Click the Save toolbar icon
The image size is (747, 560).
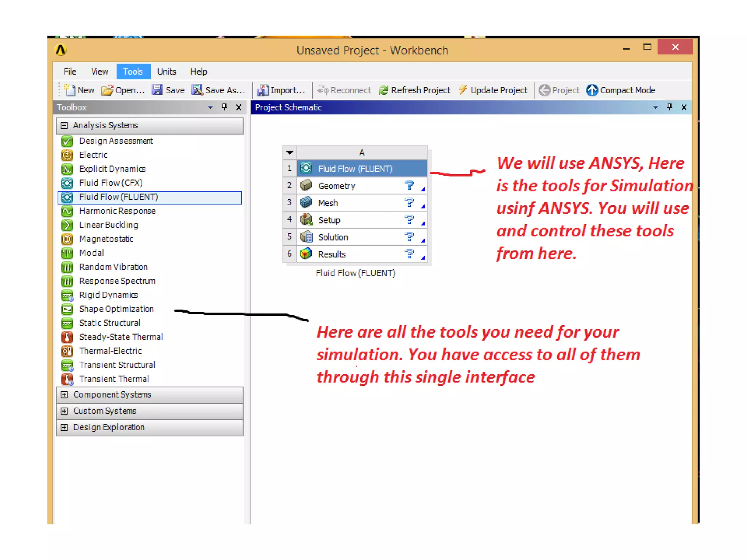click(157, 90)
